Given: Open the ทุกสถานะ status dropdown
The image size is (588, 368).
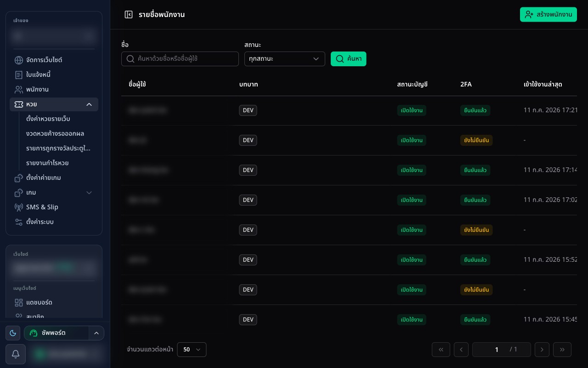Looking at the screenshot, I should 285,59.
